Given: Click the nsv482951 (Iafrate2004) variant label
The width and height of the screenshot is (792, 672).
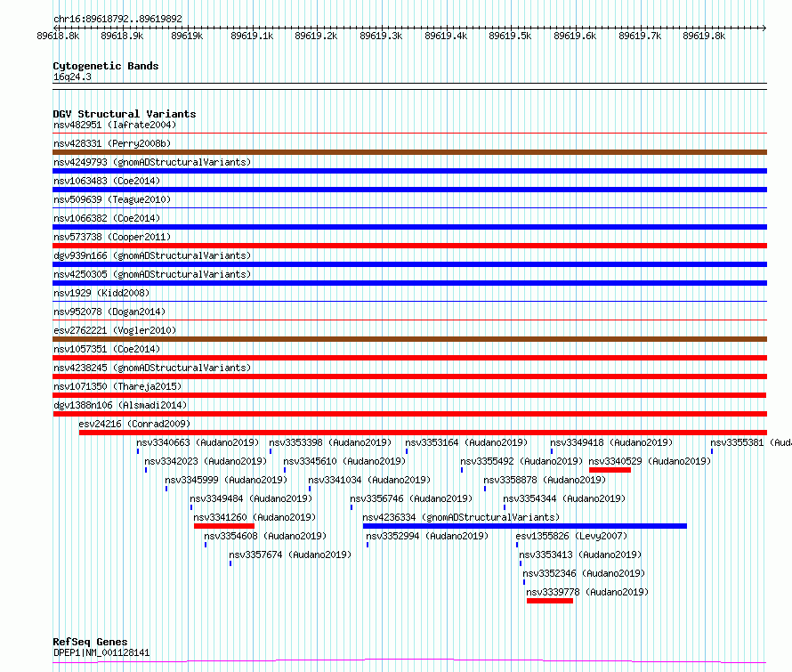Looking at the screenshot, I should [x=115, y=125].
